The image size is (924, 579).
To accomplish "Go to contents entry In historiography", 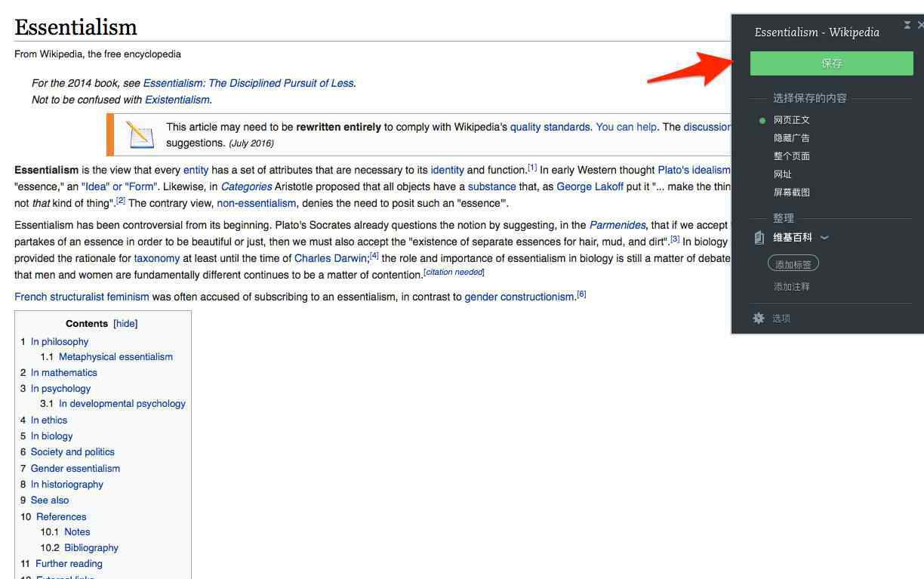I will click(67, 485).
